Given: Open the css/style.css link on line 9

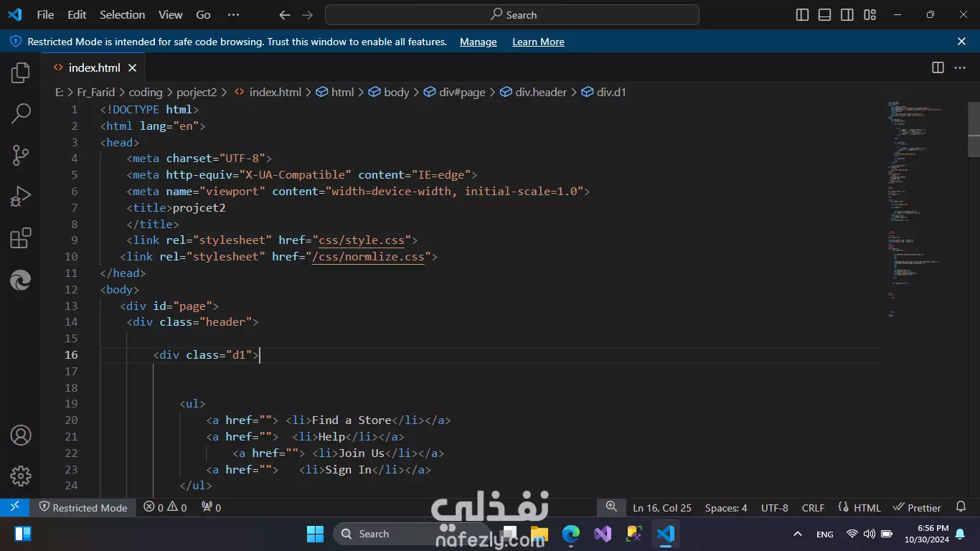Looking at the screenshot, I should tap(362, 240).
